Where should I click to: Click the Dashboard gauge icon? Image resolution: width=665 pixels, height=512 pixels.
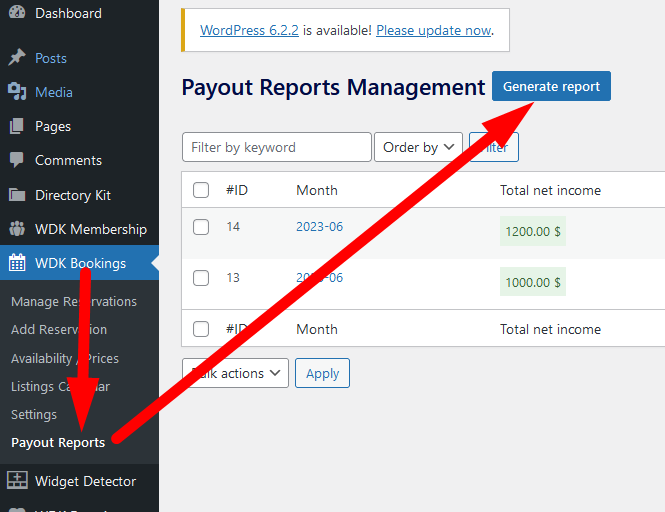coord(17,13)
